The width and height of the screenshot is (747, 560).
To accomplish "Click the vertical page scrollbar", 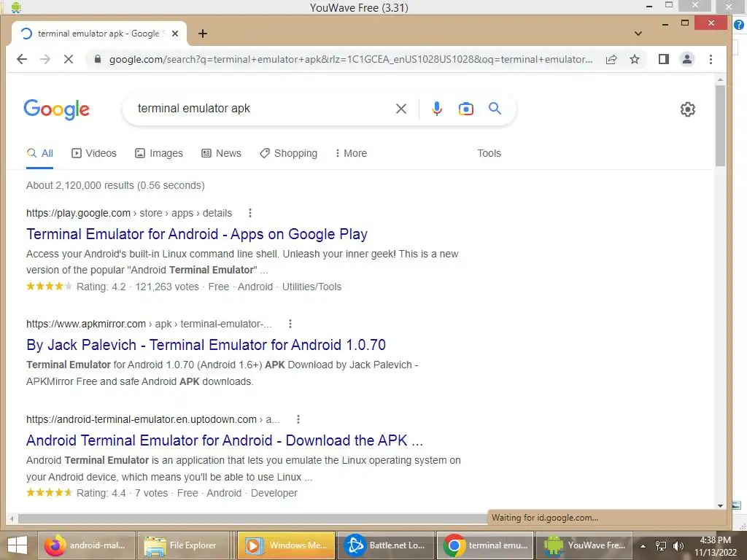I will pyautogui.click(x=720, y=126).
